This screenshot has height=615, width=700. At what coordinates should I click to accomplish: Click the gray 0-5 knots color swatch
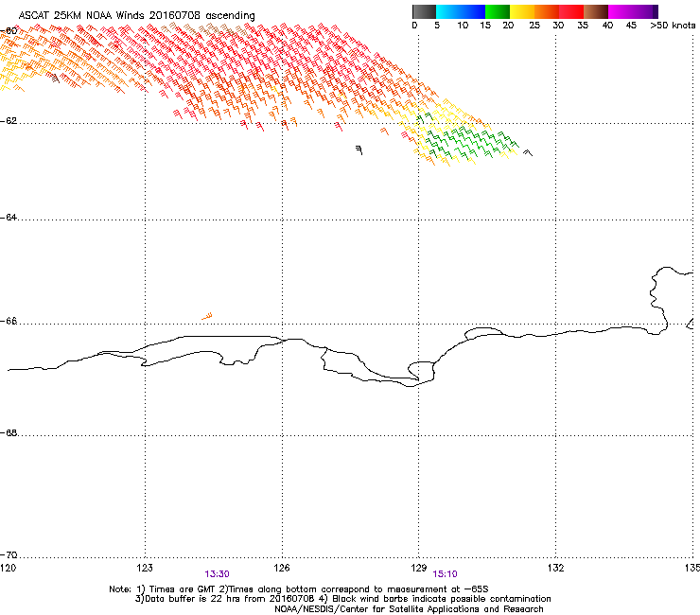click(424, 11)
